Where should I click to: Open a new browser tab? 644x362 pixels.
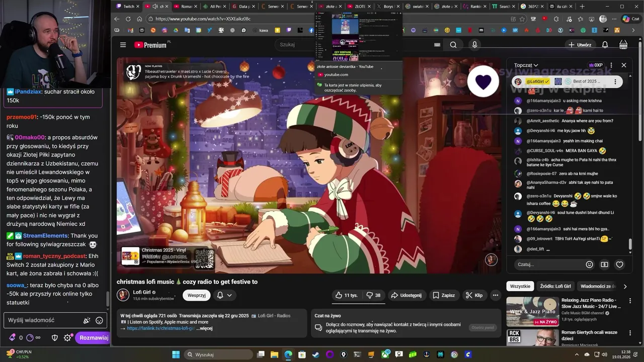pyautogui.click(x=582, y=7)
